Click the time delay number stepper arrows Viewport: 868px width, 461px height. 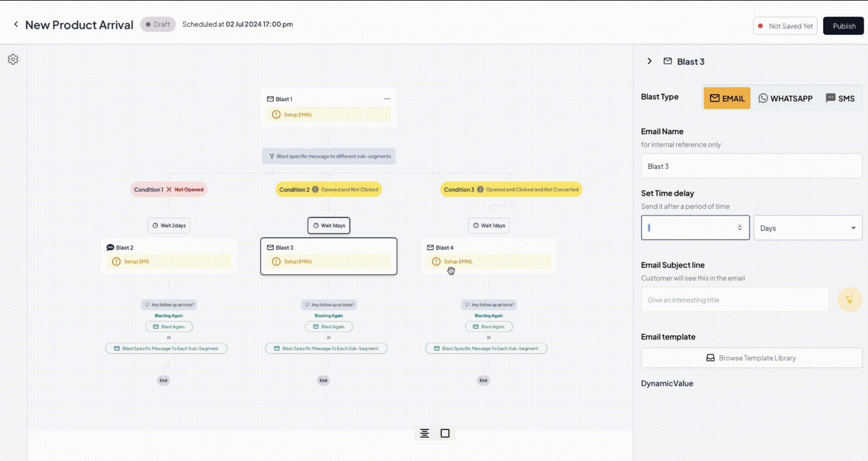(739, 228)
